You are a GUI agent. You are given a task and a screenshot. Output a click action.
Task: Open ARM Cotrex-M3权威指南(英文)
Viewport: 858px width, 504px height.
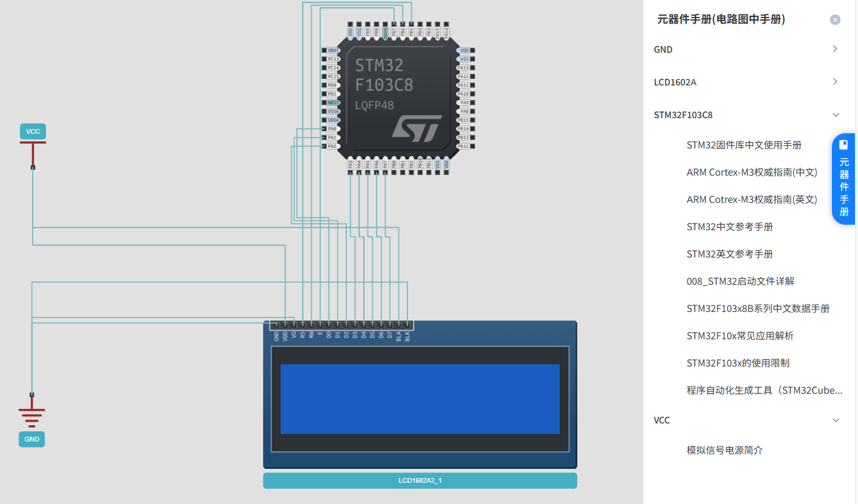(752, 199)
